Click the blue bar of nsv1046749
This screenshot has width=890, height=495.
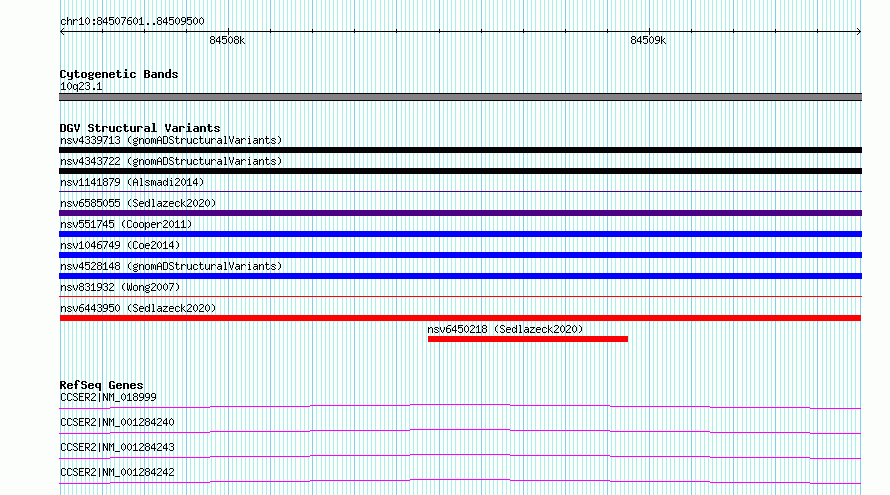460,255
